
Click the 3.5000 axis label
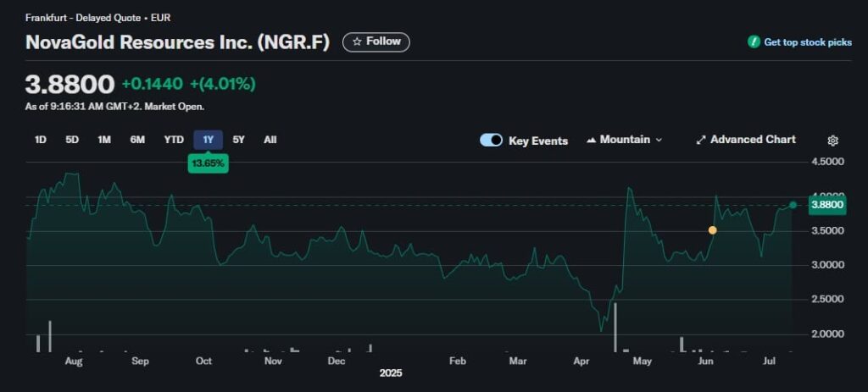point(826,230)
